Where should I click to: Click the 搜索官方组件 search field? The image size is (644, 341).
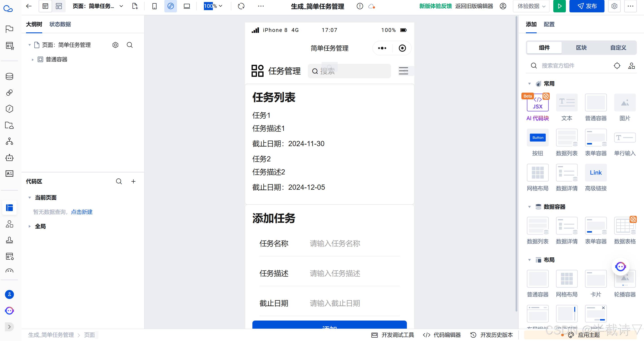[x=569, y=66]
